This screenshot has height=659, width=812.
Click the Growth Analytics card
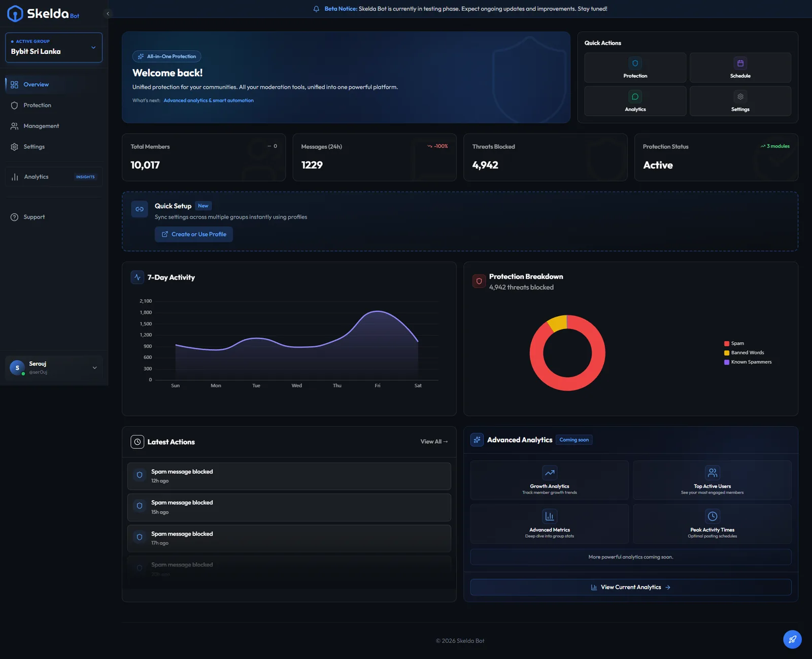pyautogui.click(x=549, y=480)
